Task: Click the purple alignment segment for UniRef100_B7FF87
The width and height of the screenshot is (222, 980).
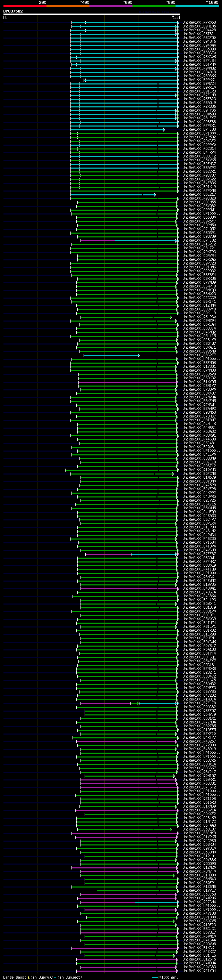Action: point(108,554)
